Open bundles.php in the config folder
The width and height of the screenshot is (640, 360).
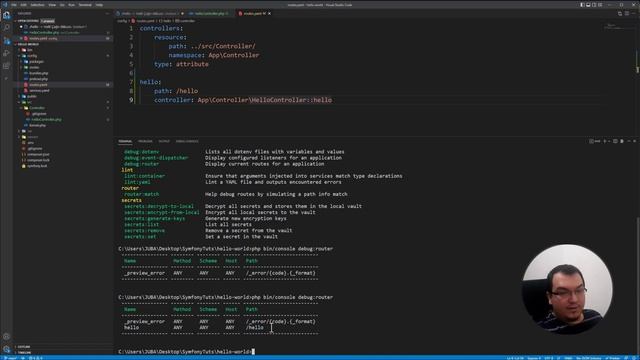(38, 73)
